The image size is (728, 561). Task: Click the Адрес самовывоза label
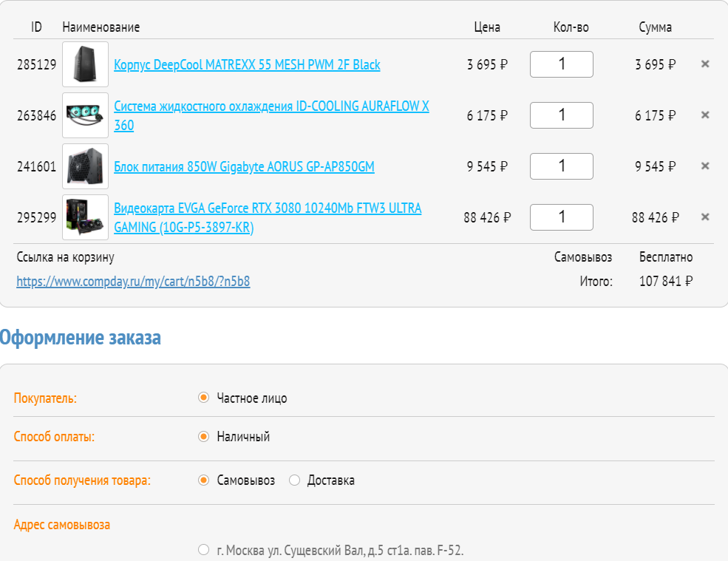(62, 526)
